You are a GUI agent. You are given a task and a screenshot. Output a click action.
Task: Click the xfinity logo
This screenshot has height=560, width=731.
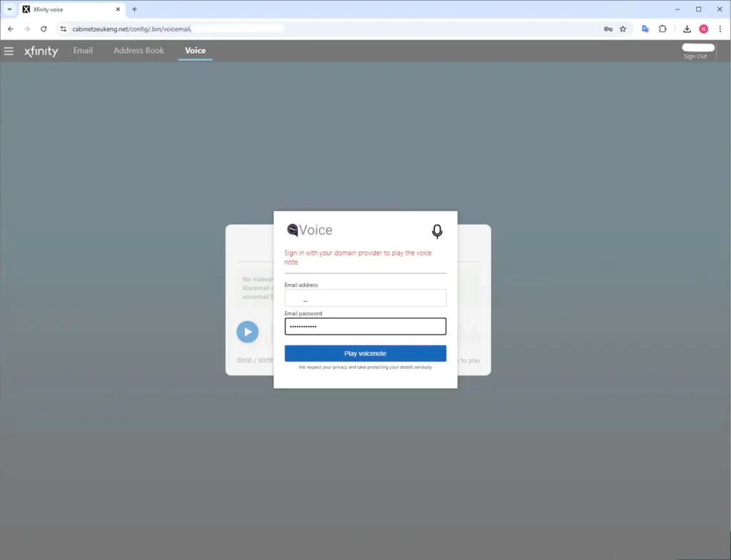tap(41, 51)
